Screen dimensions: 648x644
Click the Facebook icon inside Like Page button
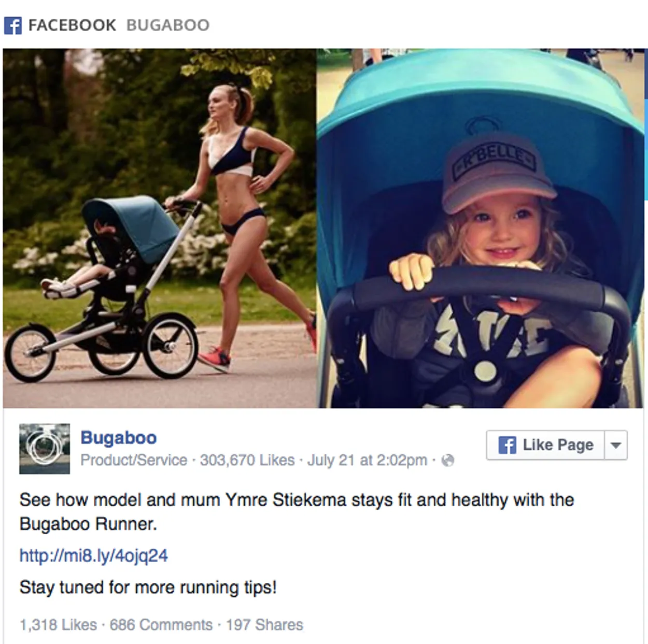pos(507,445)
